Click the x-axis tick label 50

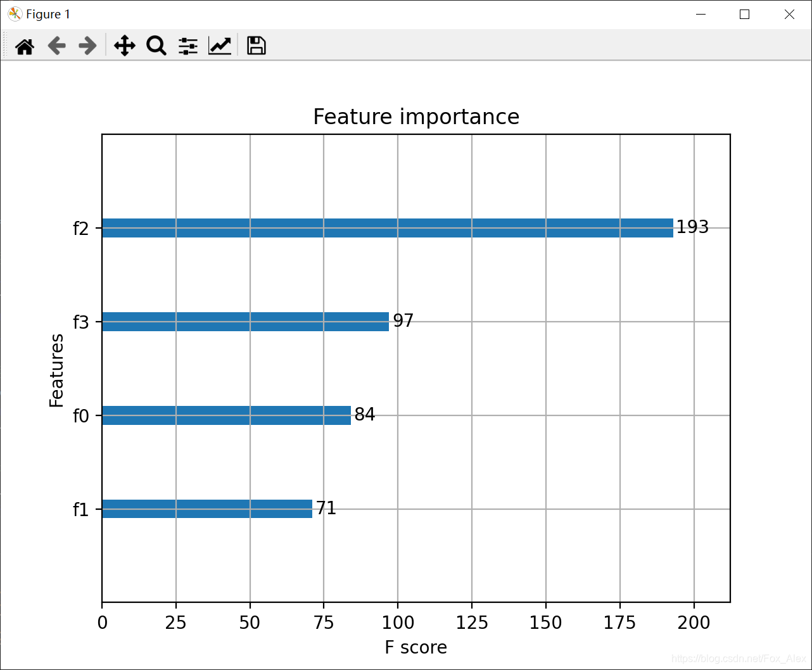250,623
